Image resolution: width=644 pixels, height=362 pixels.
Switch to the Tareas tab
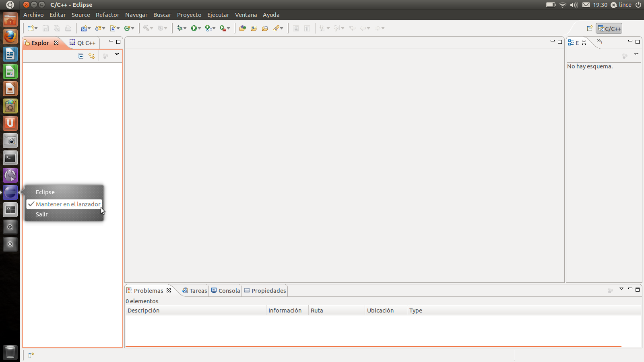click(x=195, y=290)
